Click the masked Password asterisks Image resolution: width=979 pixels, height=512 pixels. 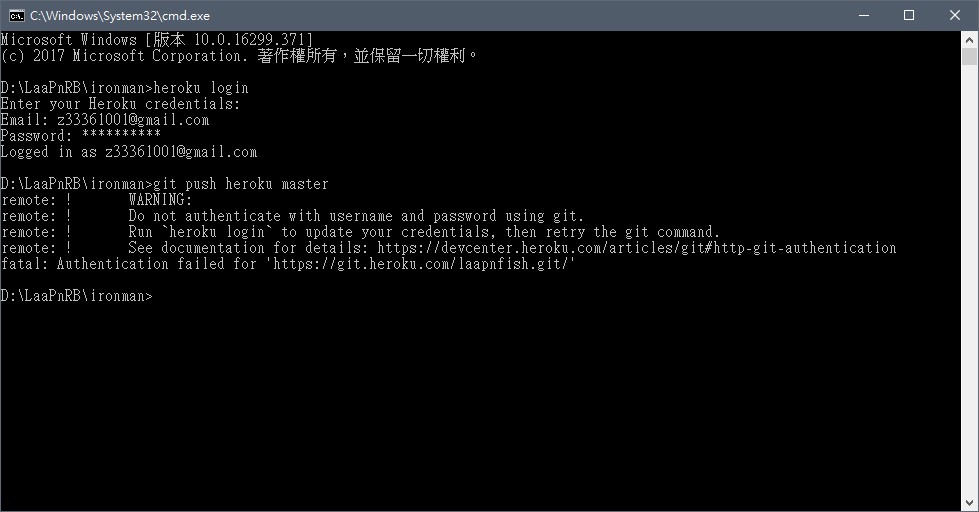pos(121,135)
